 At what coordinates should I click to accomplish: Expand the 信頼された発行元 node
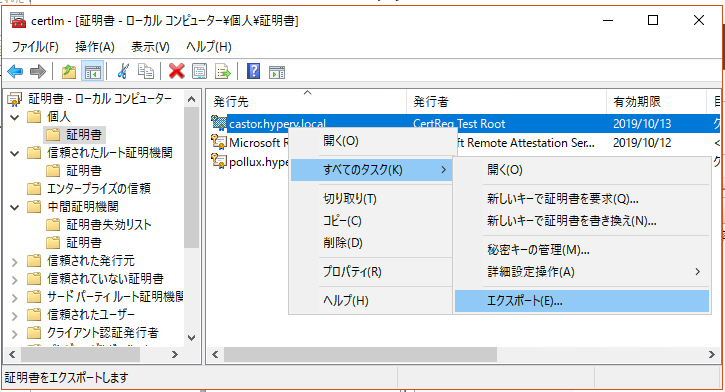15,262
